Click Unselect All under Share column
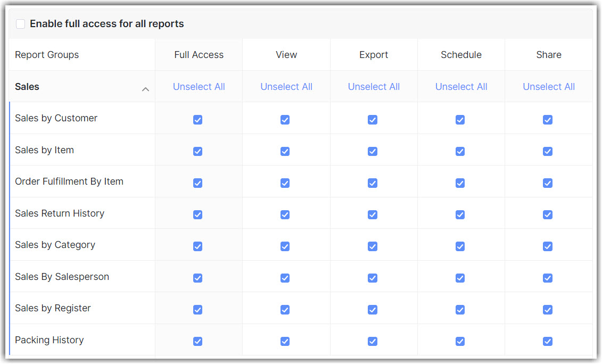602x364 pixels. 548,87
